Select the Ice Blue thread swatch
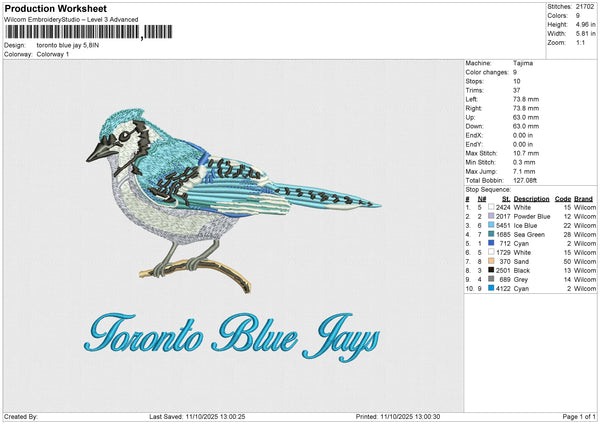The width and height of the screenshot is (600, 424). point(491,225)
